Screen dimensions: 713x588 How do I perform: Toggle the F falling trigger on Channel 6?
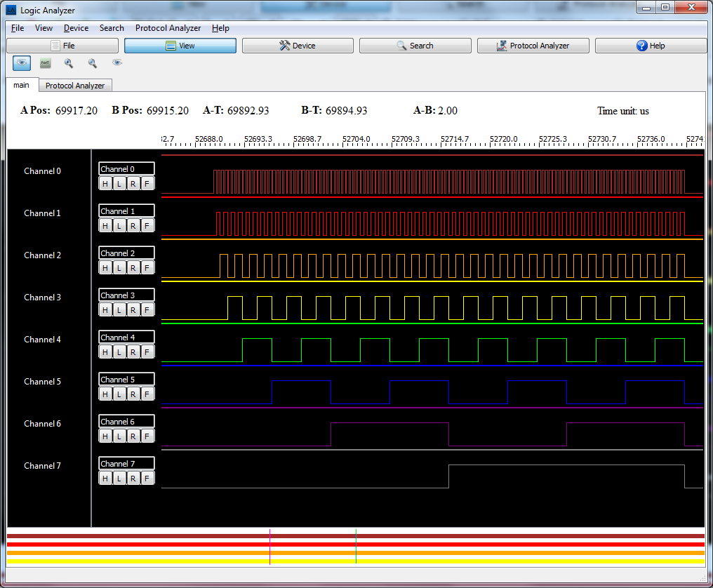tap(147, 436)
